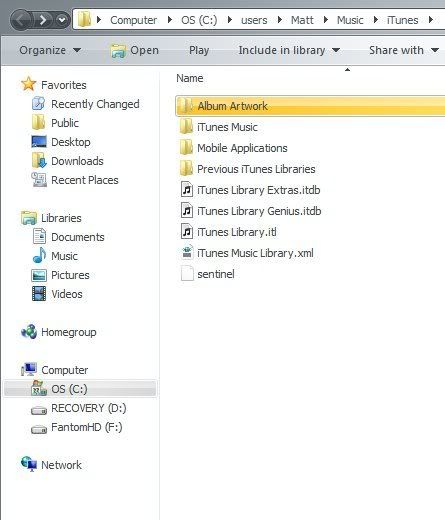Click the Open toolbar button
The height and width of the screenshot is (520, 445).
(x=135, y=50)
